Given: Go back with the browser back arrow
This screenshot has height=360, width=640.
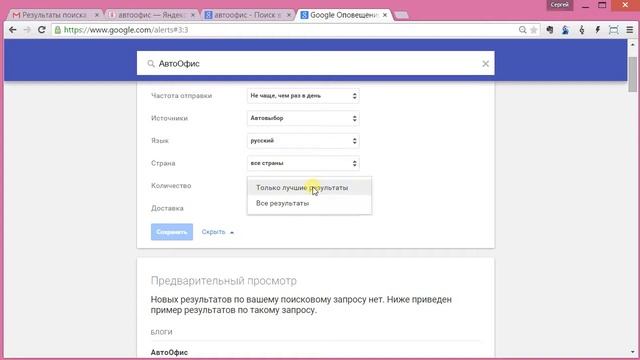Looking at the screenshot, I should coord(13,30).
